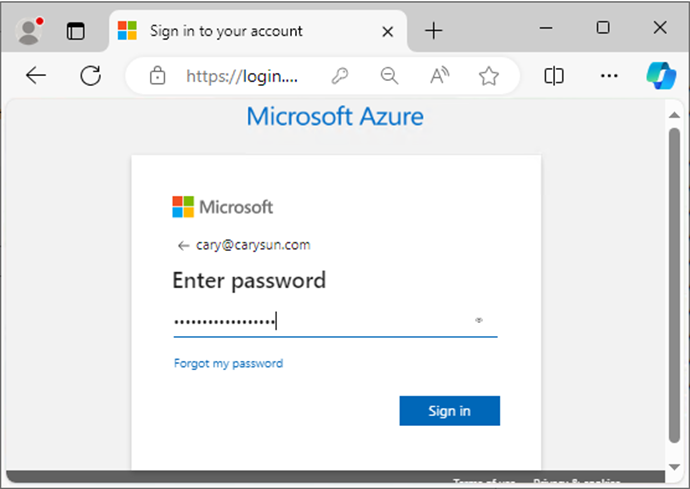Open the Settings and more menu
This screenshot has width=690, height=489.
[x=609, y=76]
